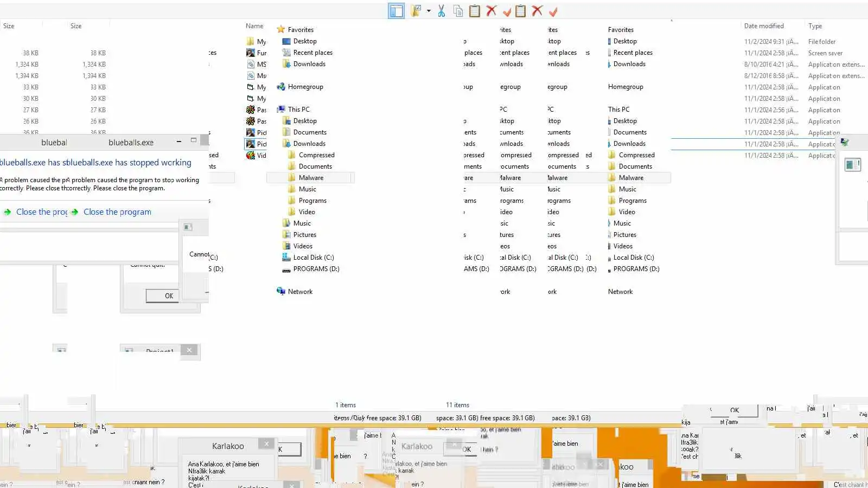Click the Recent places icon with full label
Viewport: 868px width, 488px height.
coord(286,53)
